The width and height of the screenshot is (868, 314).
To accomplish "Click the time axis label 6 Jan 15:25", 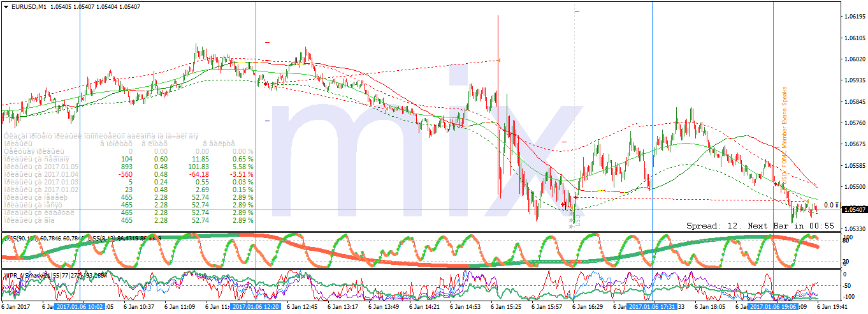I will click(x=507, y=307).
